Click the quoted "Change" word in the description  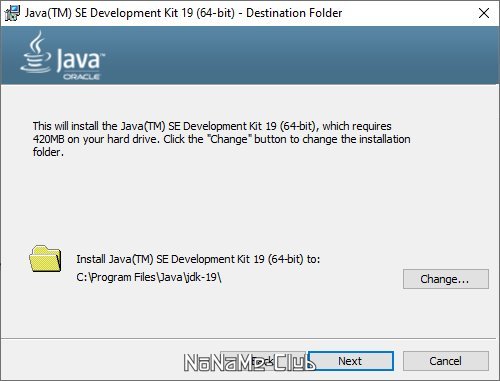click(230, 139)
